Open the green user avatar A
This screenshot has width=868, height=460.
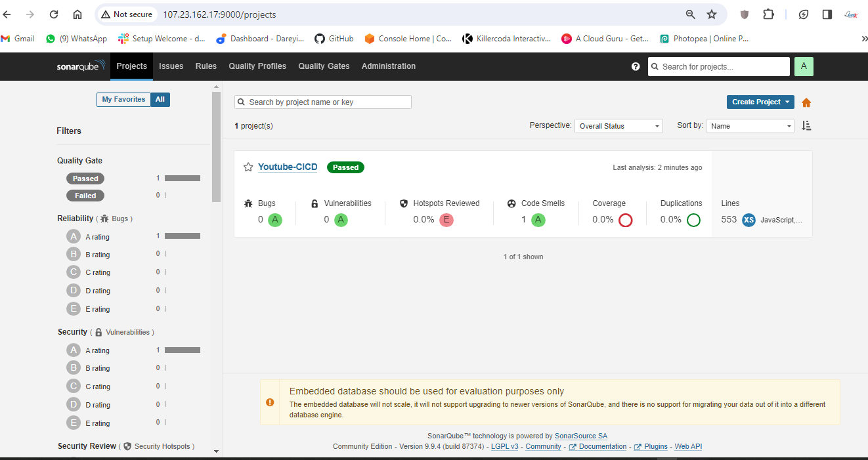click(804, 66)
